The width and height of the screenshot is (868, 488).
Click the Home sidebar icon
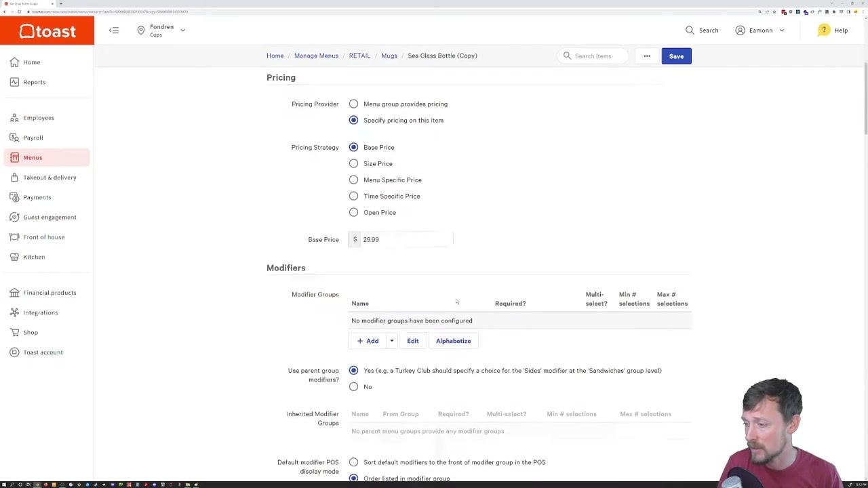[15, 62]
